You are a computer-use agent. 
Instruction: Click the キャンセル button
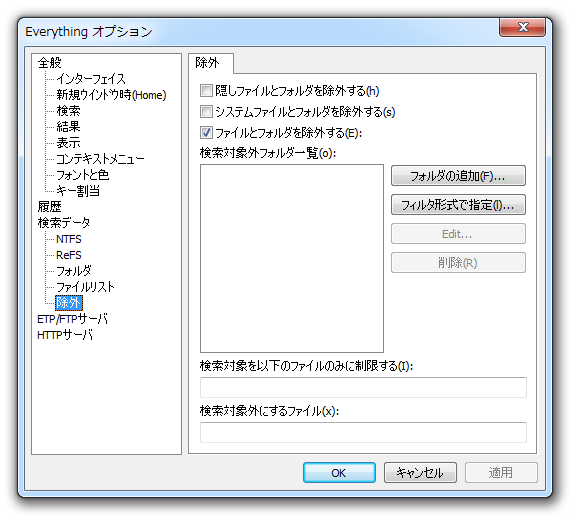420,473
